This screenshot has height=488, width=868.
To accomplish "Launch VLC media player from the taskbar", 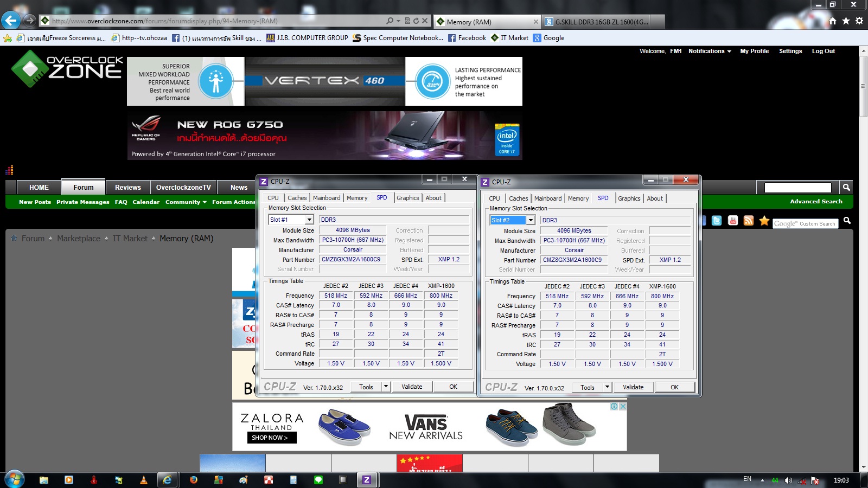I will click(x=144, y=480).
